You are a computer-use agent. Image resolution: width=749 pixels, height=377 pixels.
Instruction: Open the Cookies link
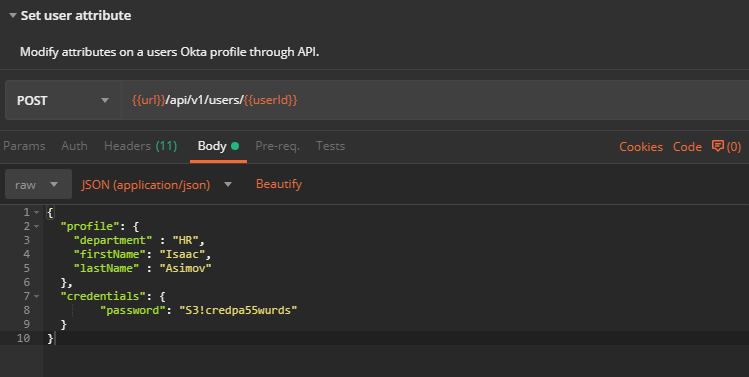click(641, 147)
